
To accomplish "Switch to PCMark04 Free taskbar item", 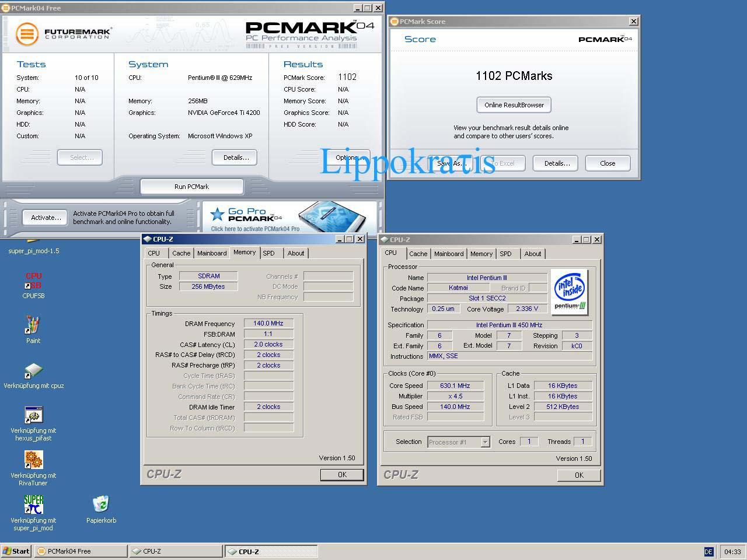I will coord(81,551).
